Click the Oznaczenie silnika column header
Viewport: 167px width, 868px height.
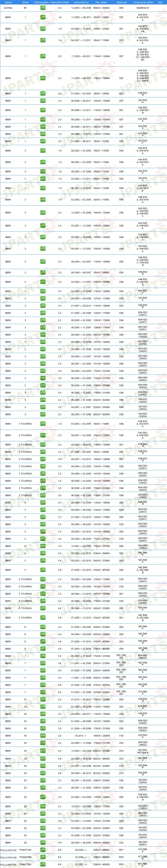click(x=143, y=2)
